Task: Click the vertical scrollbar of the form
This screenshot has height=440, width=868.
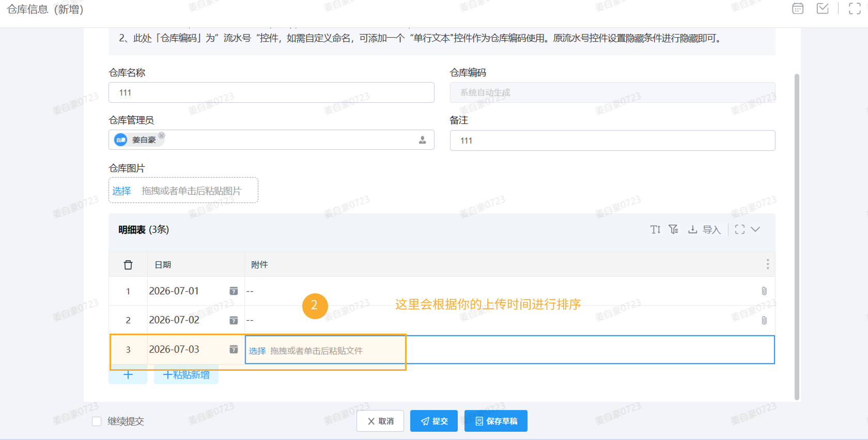Action: [797, 237]
